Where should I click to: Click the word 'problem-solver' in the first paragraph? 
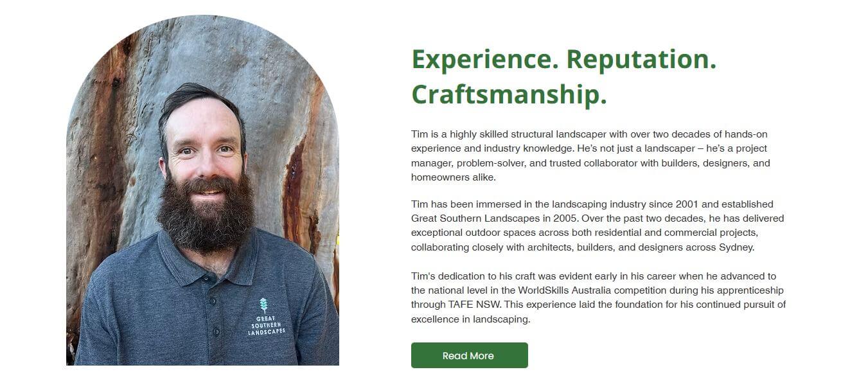(x=490, y=163)
